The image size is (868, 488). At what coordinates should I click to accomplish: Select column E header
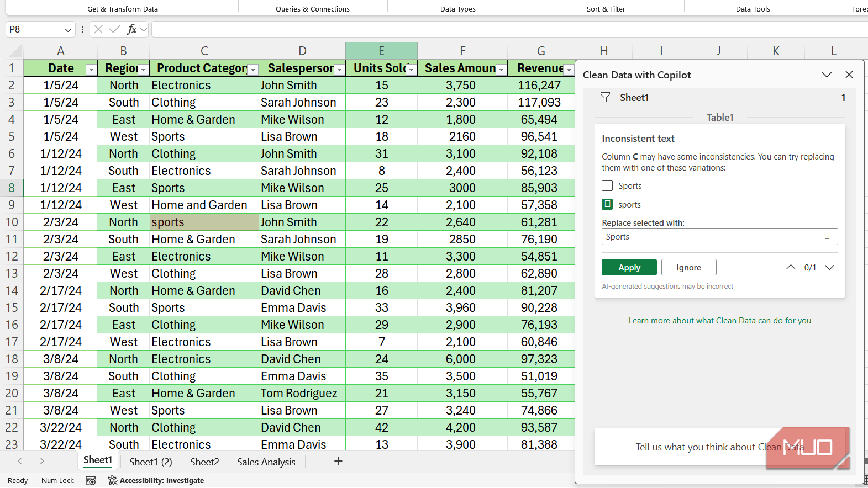[381, 51]
